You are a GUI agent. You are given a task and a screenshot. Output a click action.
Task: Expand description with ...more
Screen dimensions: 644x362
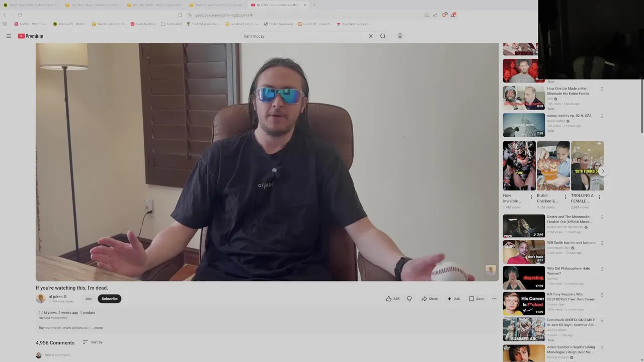(x=97, y=328)
